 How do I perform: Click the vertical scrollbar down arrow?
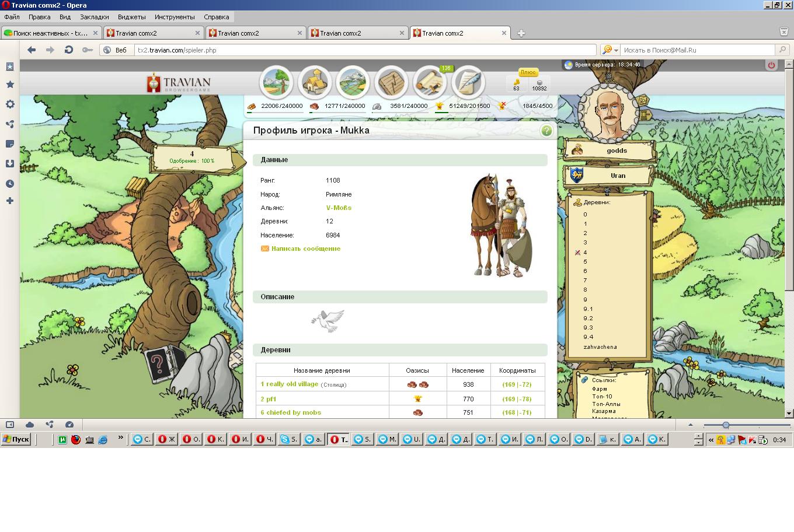point(789,414)
